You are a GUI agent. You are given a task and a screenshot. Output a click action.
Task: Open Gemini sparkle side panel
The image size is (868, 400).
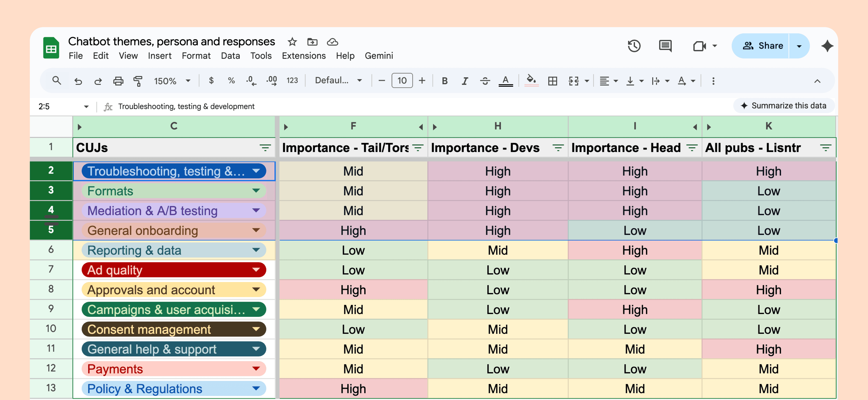827,46
